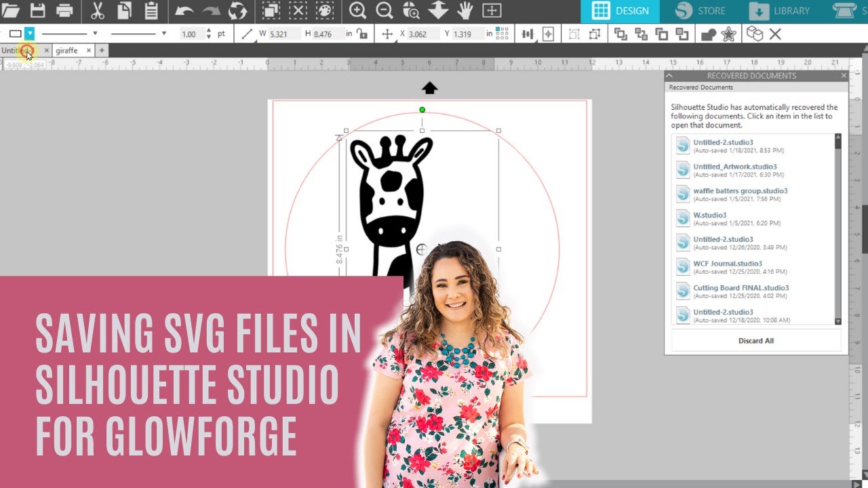
Task: Edit the height H field
Action: (x=328, y=34)
